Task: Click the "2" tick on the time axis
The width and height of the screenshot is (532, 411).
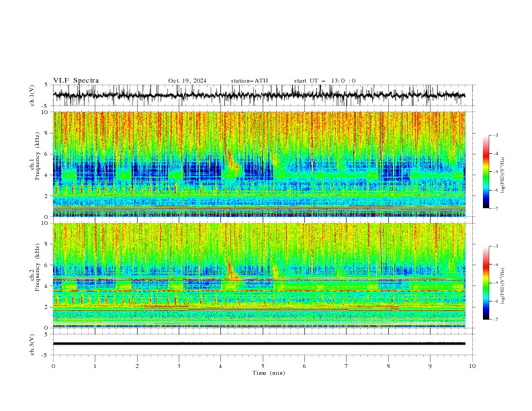Action: coord(137,366)
